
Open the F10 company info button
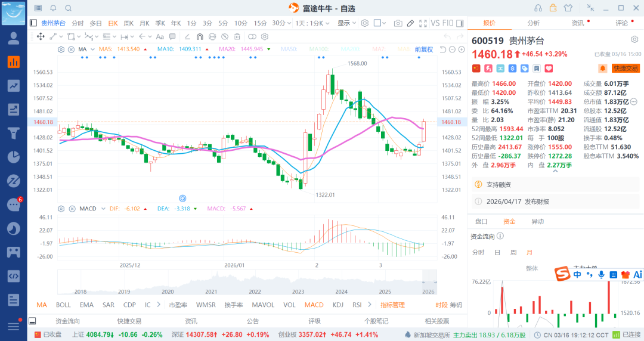coord(448,23)
